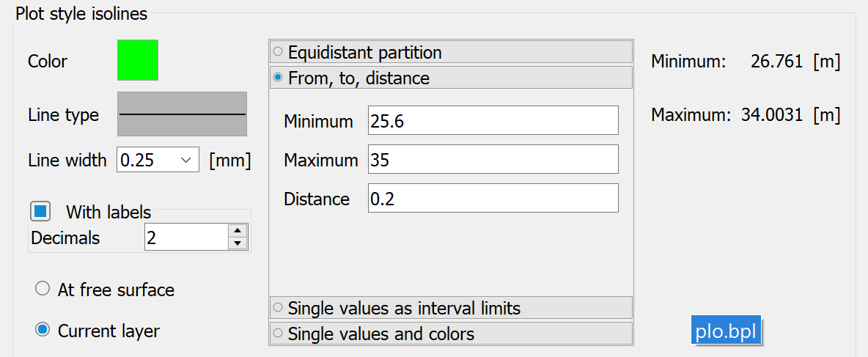
Task: Expand the Line width dropdown
Action: (x=186, y=161)
